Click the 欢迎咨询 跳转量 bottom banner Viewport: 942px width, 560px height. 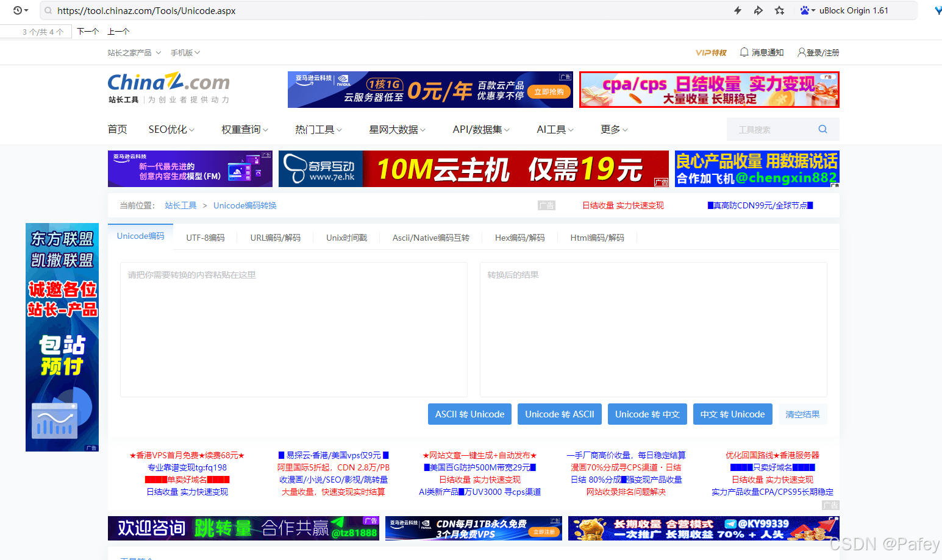tap(243, 528)
